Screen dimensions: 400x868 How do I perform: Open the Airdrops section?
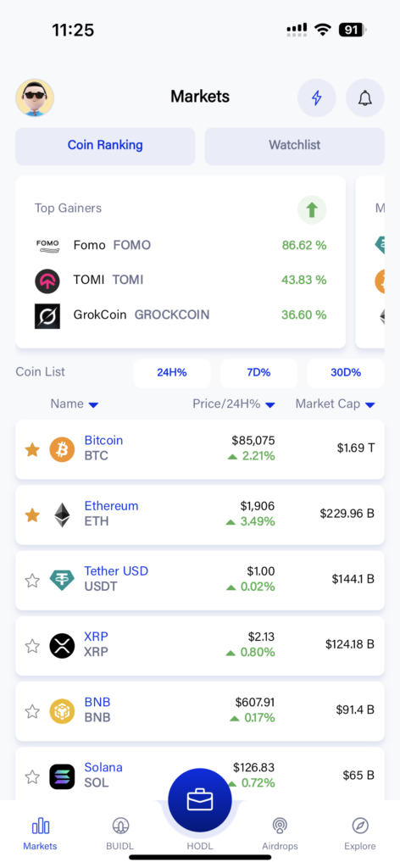click(280, 834)
